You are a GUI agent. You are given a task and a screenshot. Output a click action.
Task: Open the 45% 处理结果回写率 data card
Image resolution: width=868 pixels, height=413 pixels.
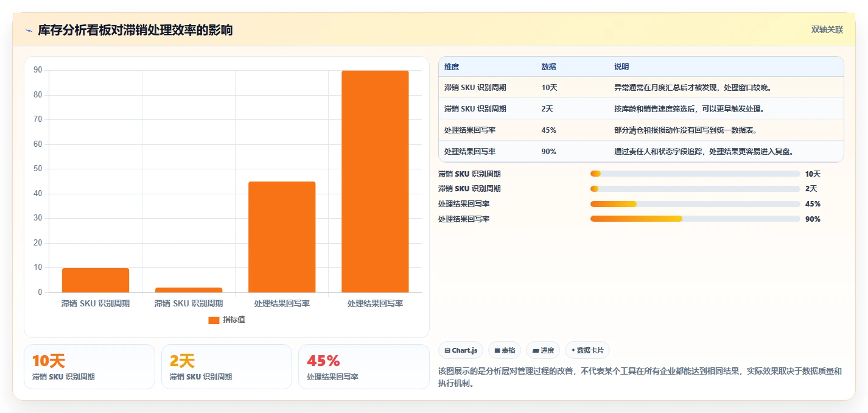pos(364,367)
